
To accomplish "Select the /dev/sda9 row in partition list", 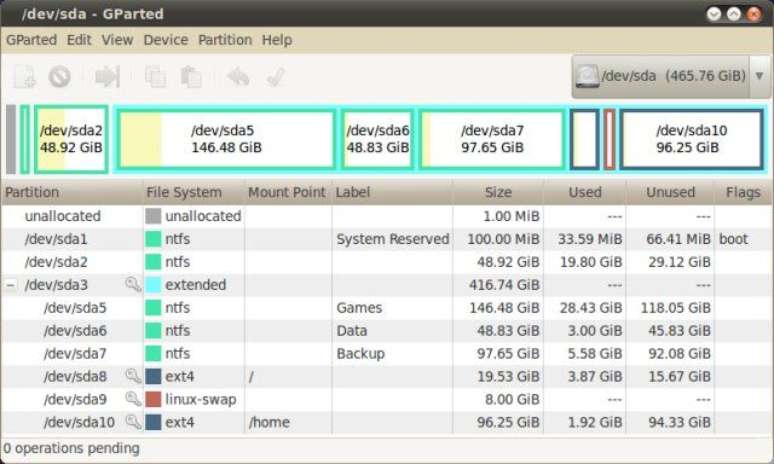I will click(387, 399).
